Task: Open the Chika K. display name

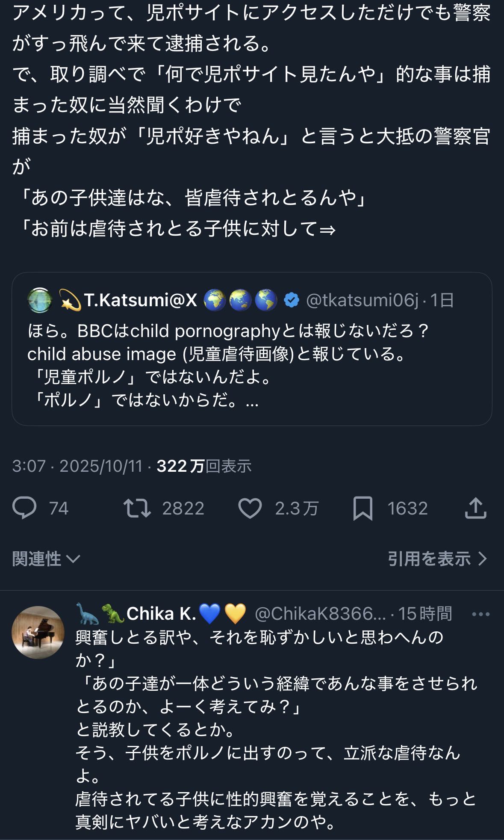Action: [x=161, y=614]
